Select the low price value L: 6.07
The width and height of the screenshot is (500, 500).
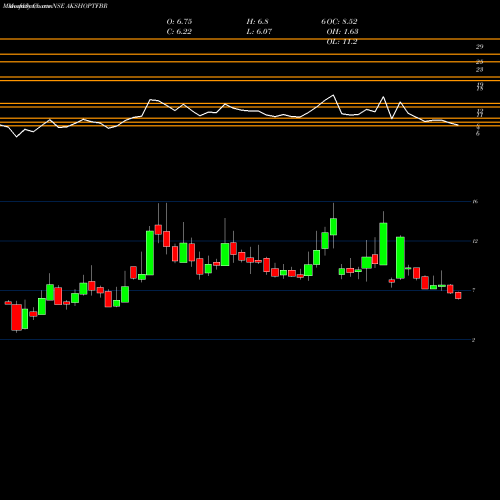259,32
